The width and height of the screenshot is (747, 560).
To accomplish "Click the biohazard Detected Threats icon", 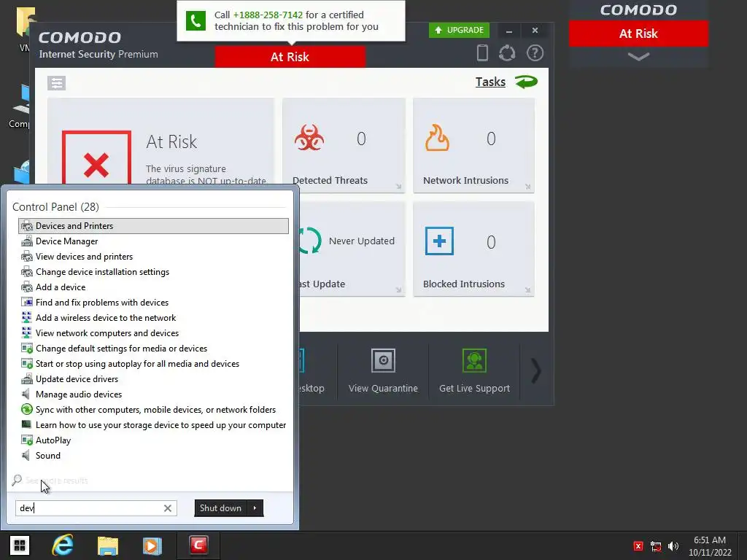I will click(309, 138).
